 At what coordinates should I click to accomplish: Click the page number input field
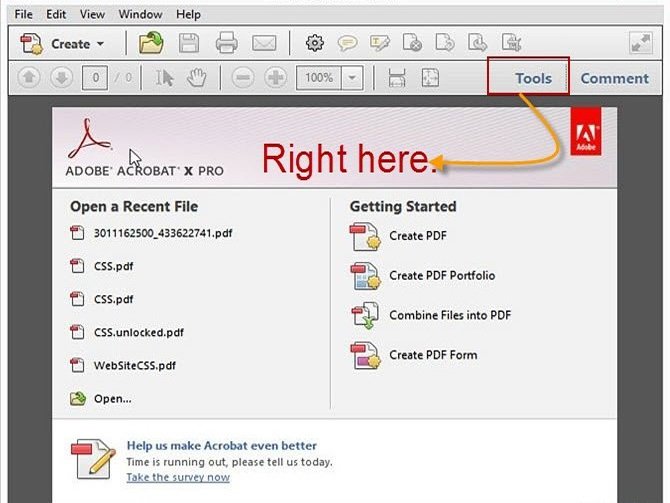(x=94, y=78)
